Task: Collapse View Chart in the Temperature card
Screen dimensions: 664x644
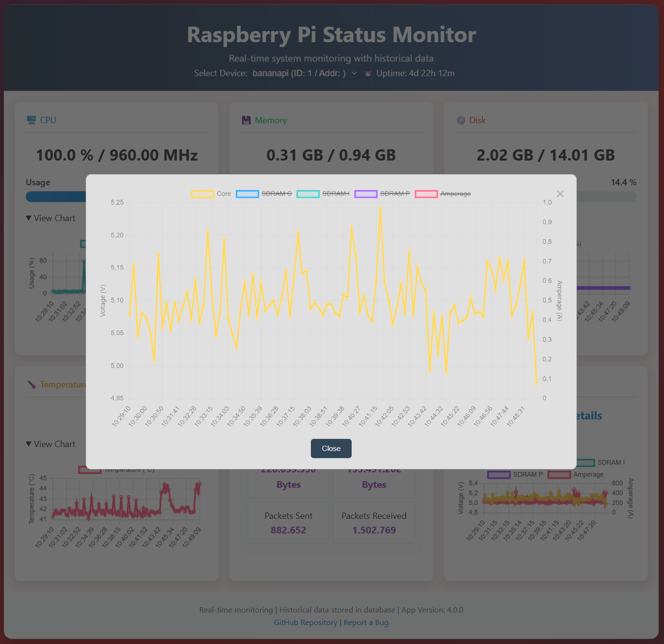Action: click(50, 444)
